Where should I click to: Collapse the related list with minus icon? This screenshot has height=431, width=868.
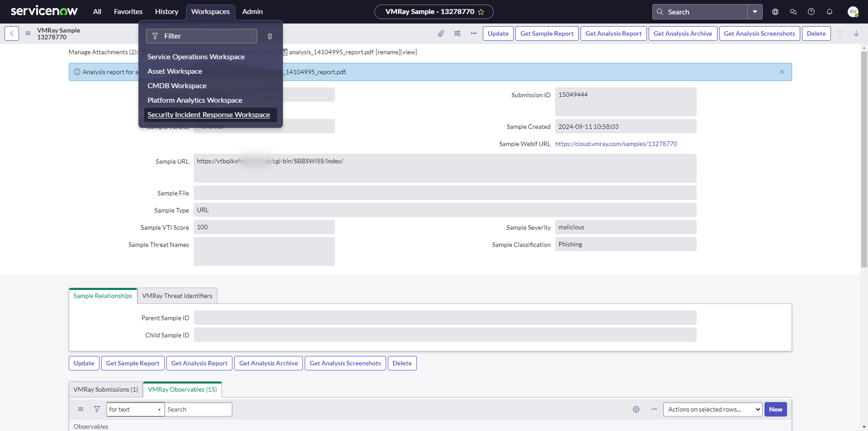[x=654, y=409]
